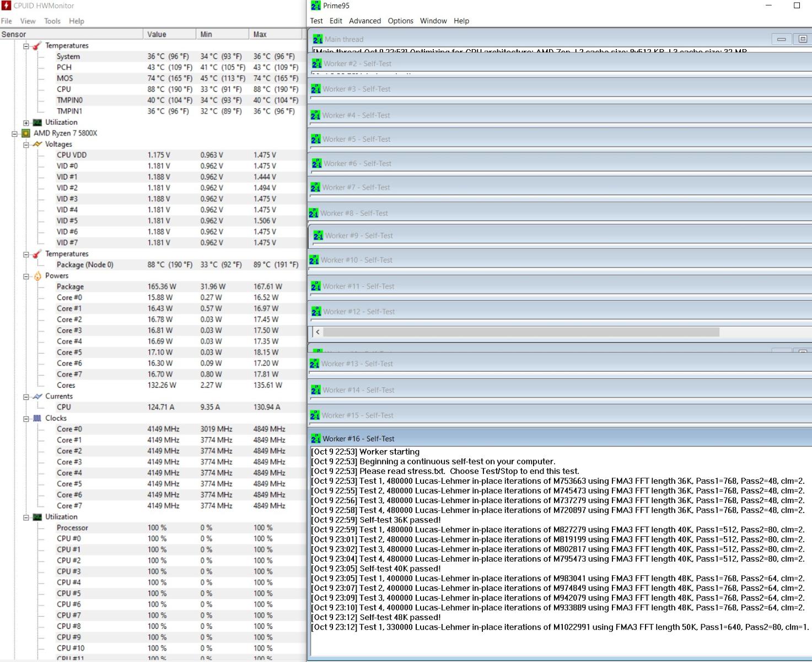Collapse the AMD Ryzen 7 5800X node
This screenshot has height=662, width=812.
15,134
